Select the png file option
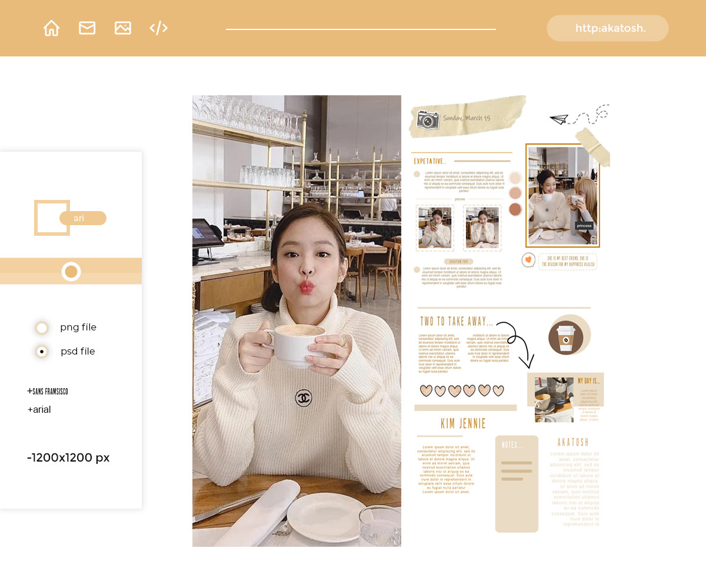Screen dimensions: 706x588 coord(42,328)
